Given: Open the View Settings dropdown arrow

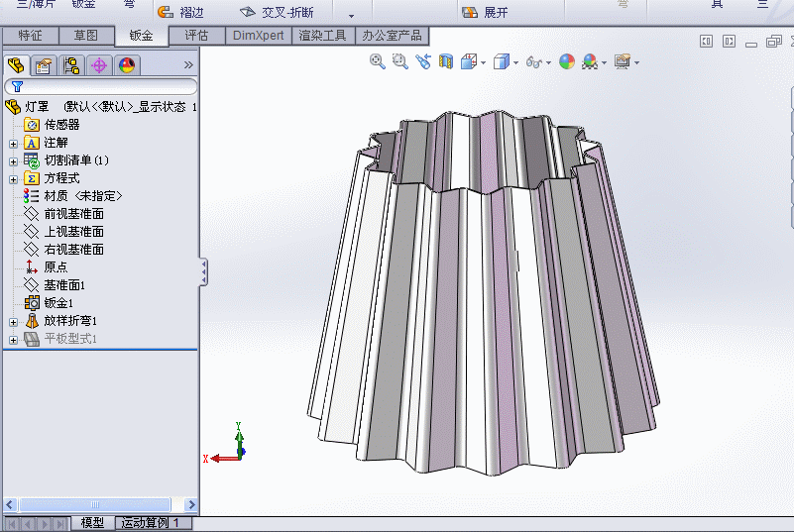Looking at the screenshot, I should tap(637, 63).
